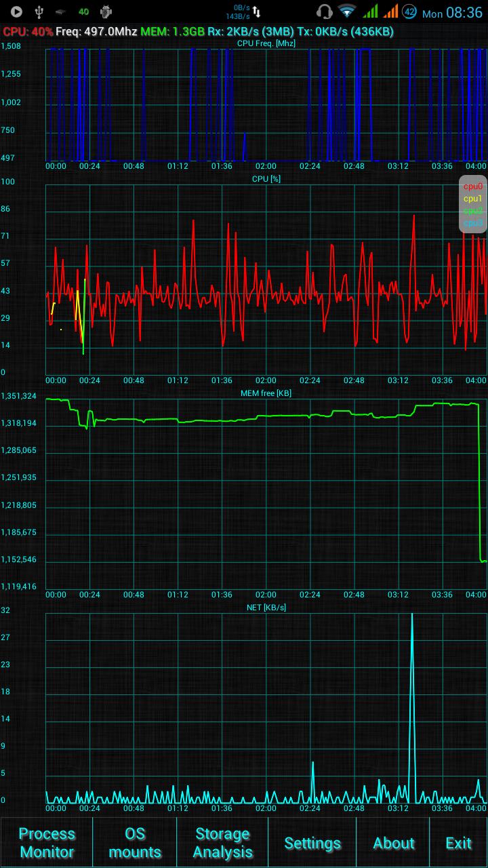This screenshot has height=868, width=488.
Task: Open Storage Analysis
Action: coord(222,843)
